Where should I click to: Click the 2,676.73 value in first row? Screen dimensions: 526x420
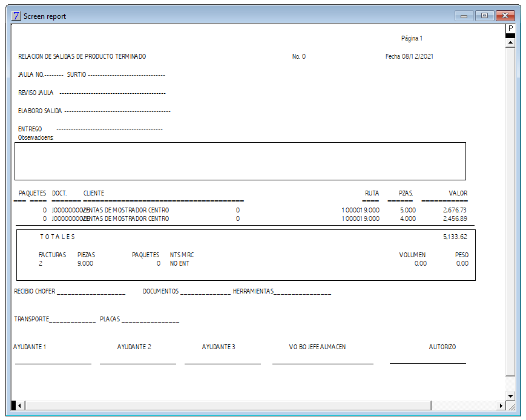pyautogui.click(x=455, y=210)
